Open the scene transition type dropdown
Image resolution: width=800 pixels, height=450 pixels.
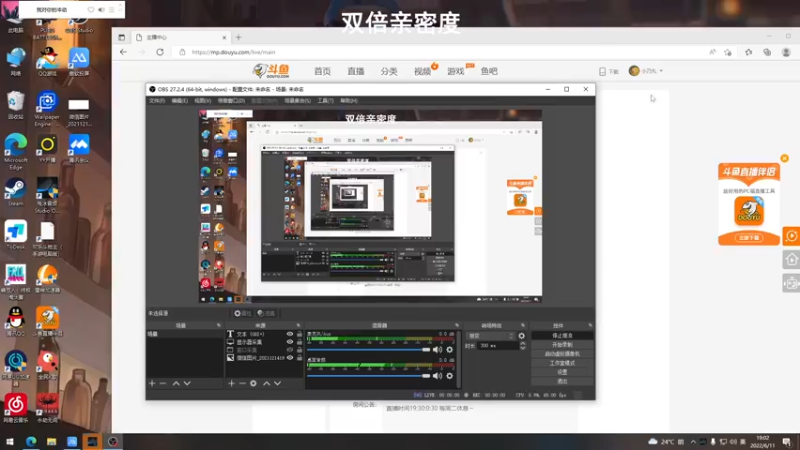[490, 336]
